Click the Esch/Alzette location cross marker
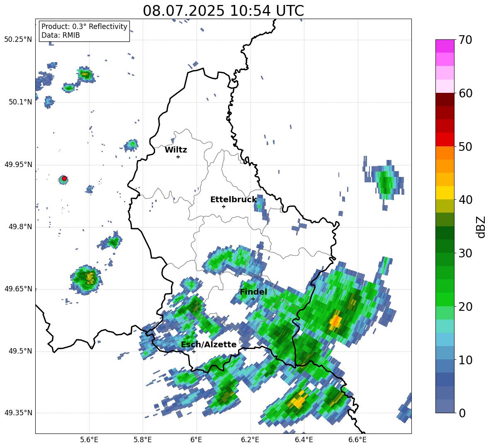This screenshot has height=448, width=491. coord(194,351)
